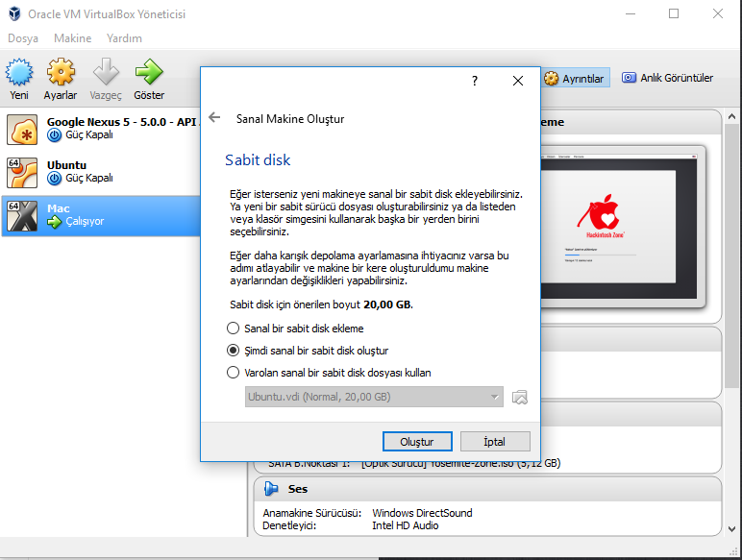Screen dimensions: 742x560
Task: Click 'Güç Kapalı' status under Google Nexus 5
Action: [89, 134]
